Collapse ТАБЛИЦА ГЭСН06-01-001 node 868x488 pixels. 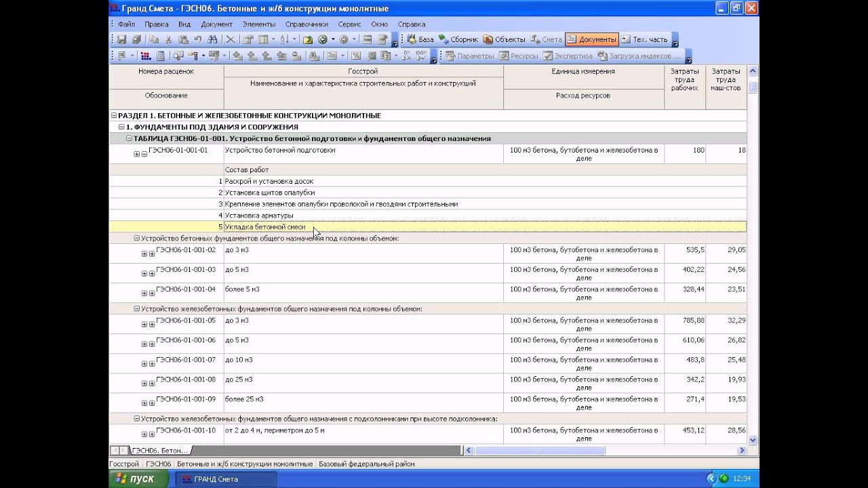(x=129, y=139)
